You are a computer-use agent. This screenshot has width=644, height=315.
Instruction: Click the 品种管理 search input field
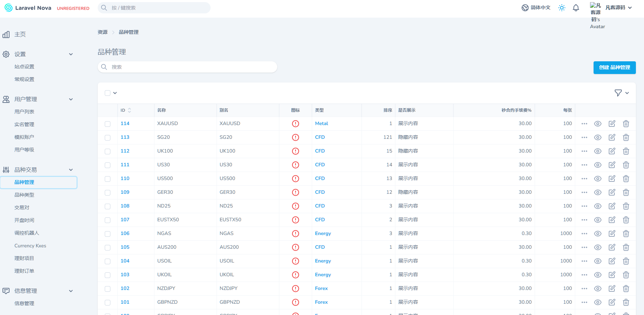click(187, 67)
